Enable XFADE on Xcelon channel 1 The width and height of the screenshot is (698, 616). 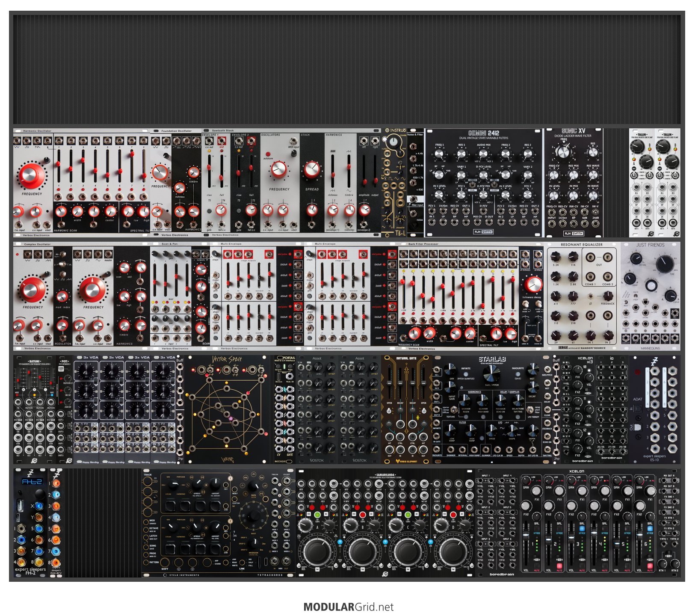537,529
